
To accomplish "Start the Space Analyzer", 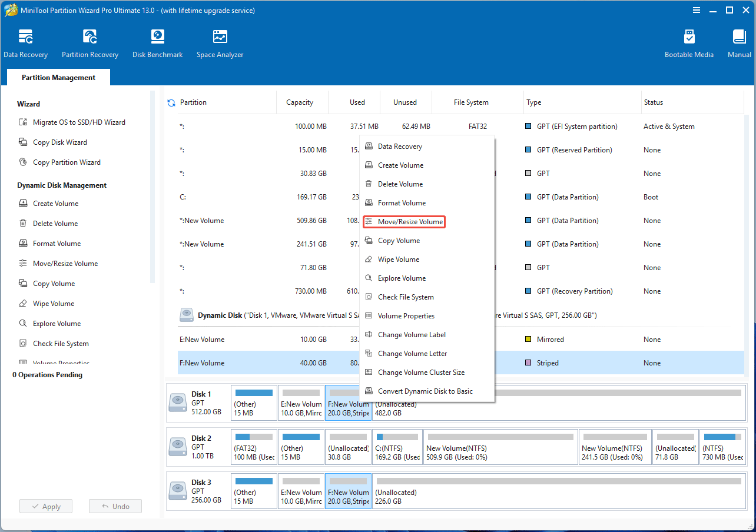I will (220, 41).
